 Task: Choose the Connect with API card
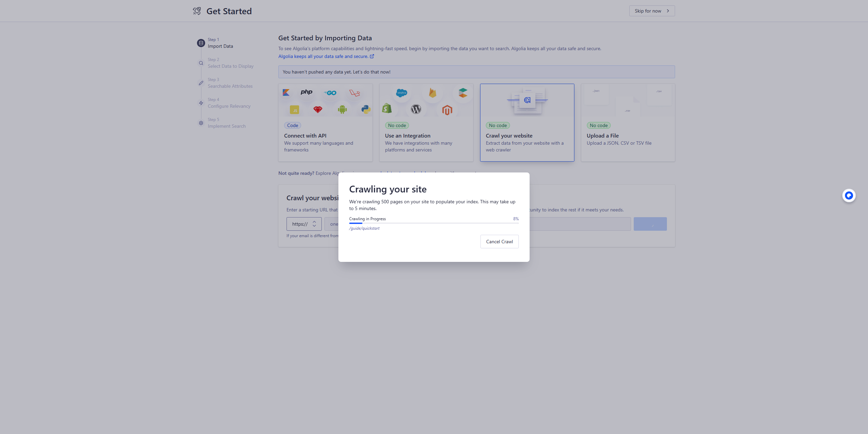(325, 123)
